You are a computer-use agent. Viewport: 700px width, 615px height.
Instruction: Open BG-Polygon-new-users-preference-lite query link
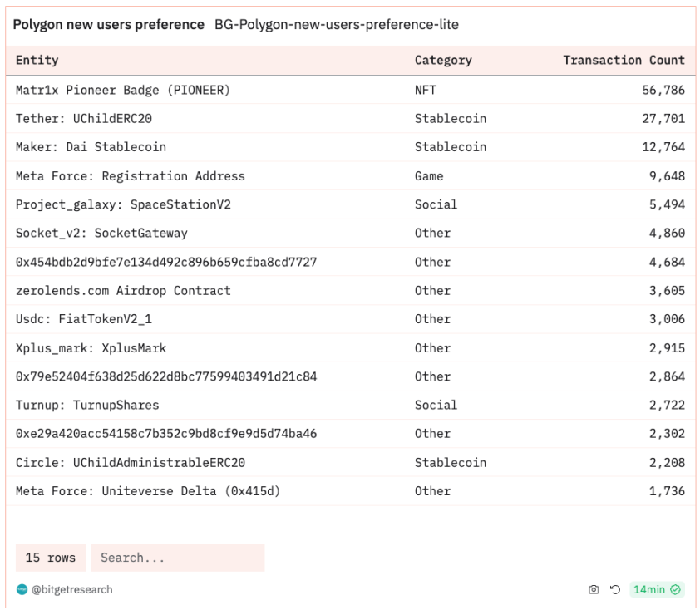pyautogui.click(x=336, y=24)
